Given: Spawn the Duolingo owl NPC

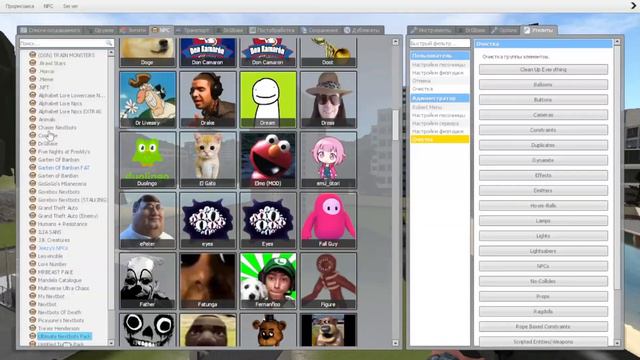Looking at the screenshot, I should (148, 160).
